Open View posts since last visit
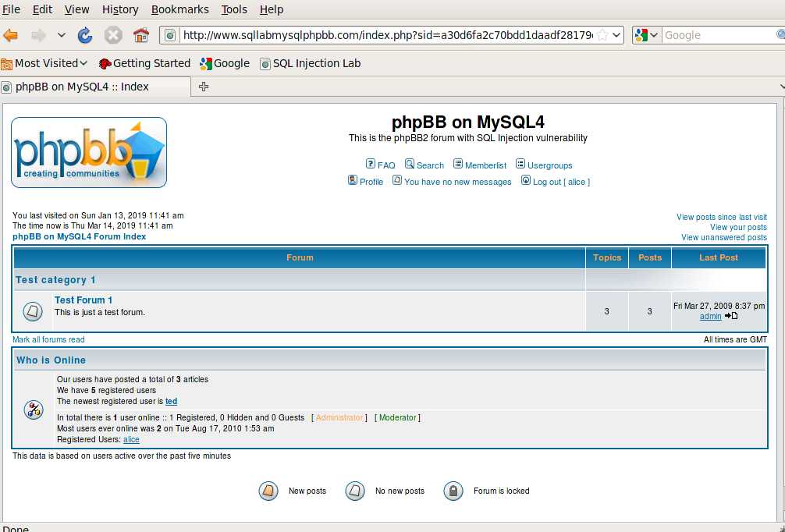This screenshot has height=532, width=785. click(x=722, y=217)
